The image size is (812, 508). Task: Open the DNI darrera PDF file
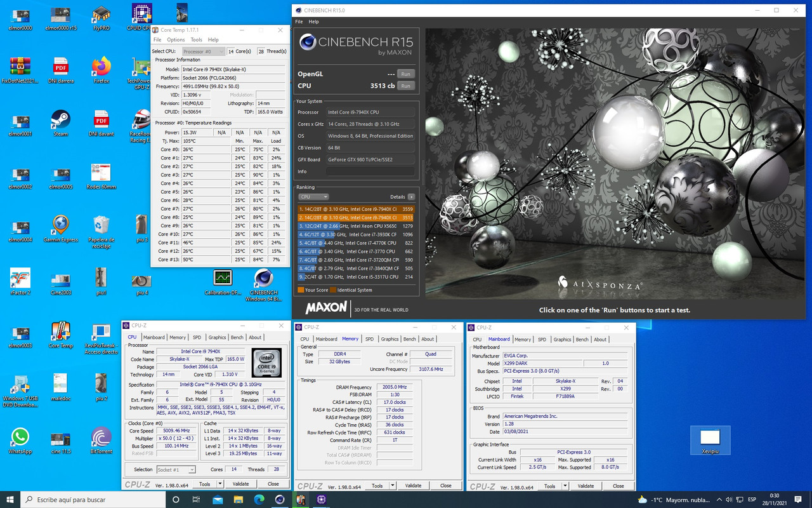coord(60,70)
